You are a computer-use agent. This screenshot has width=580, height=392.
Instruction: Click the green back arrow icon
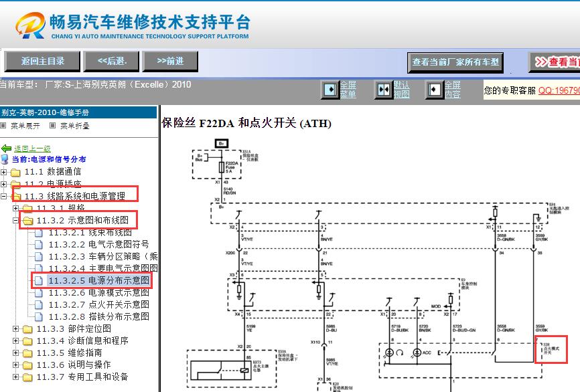[x=6, y=149]
